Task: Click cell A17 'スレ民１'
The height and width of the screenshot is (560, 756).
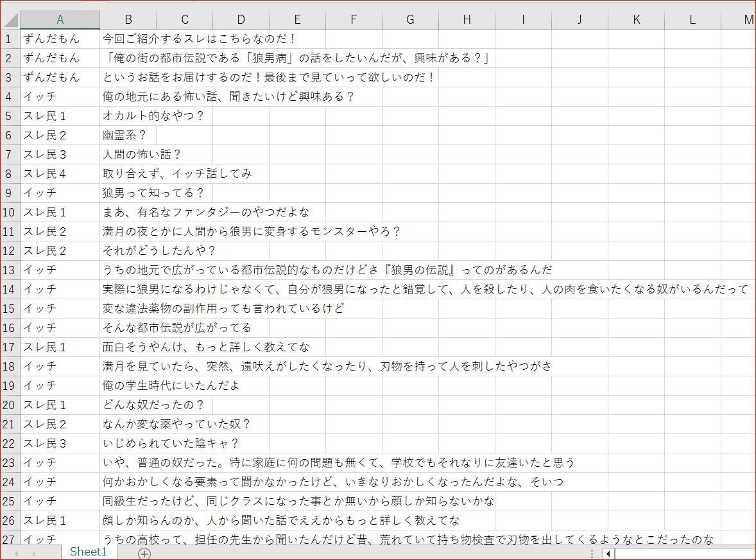Action: (x=60, y=347)
